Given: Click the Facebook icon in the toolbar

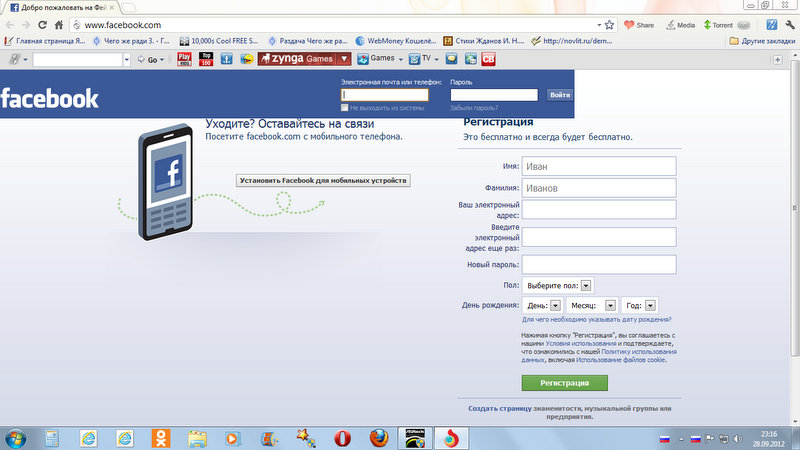Looking at the screenshot, I should pyautogui.click(x=227, y=59).
